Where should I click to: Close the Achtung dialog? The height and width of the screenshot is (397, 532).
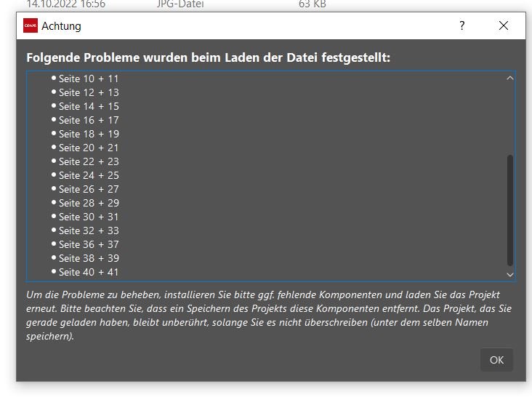coord(504,25)
